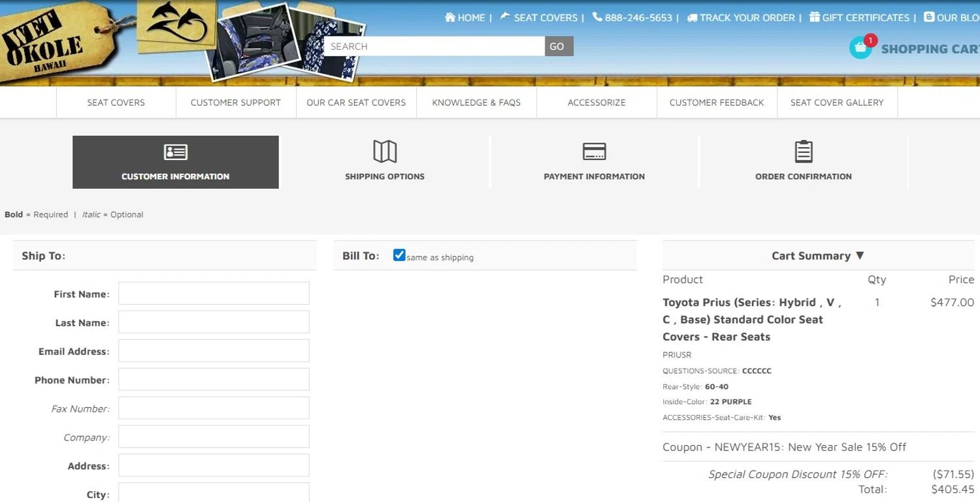Click the twin dolphins logo tag
The height and width of the screenshot is (502, 980).
tap(176, 26)
